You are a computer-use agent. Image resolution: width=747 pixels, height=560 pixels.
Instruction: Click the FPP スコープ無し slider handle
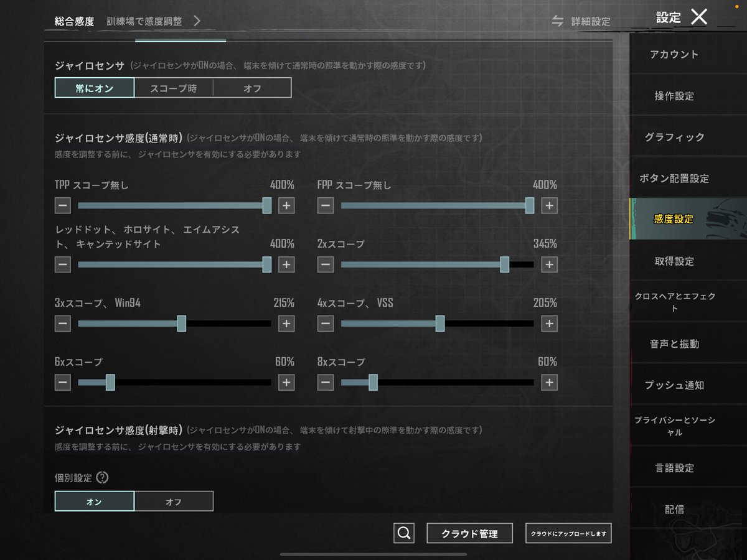530,205
